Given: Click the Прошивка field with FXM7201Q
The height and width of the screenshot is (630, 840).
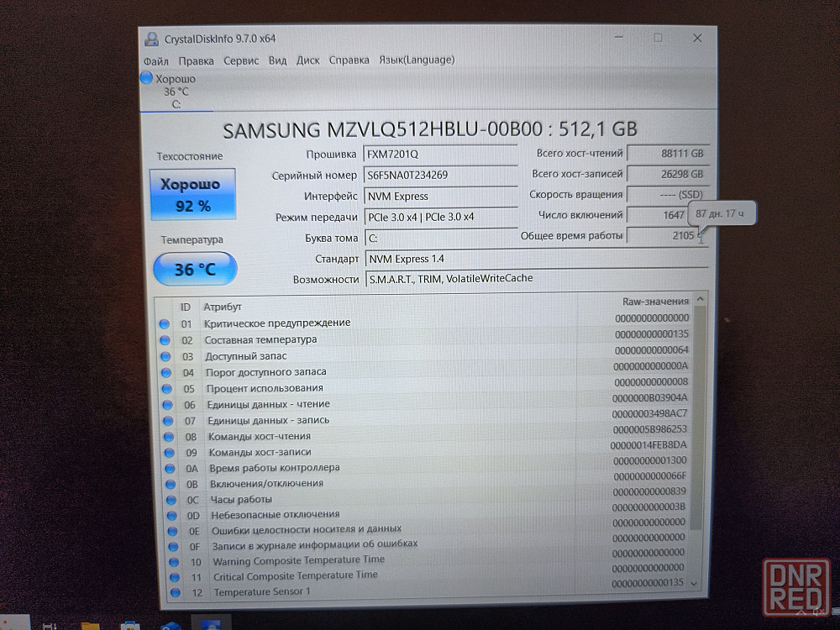Looking at the screenshot, I should click(x=440, y=155).
